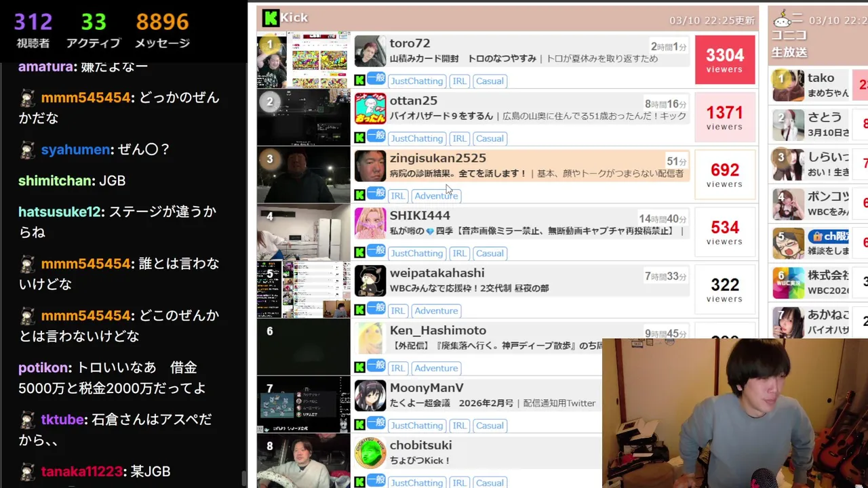Viewport: 868px width, 488px height.
Task: Click the chobitsuki channel name
Action: pyautogui.click(x=420, y=445)
